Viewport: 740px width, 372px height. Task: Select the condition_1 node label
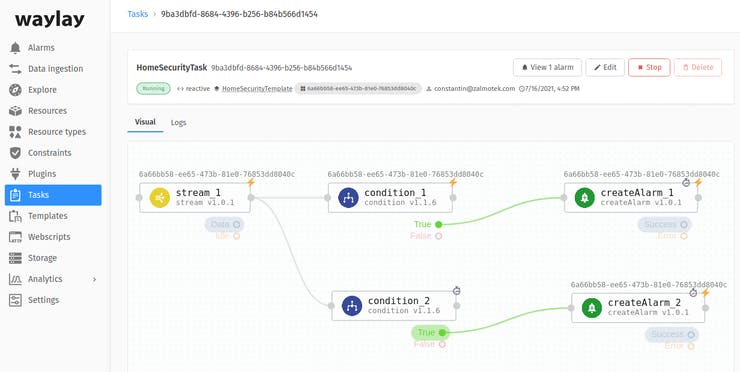click(395, 193)
